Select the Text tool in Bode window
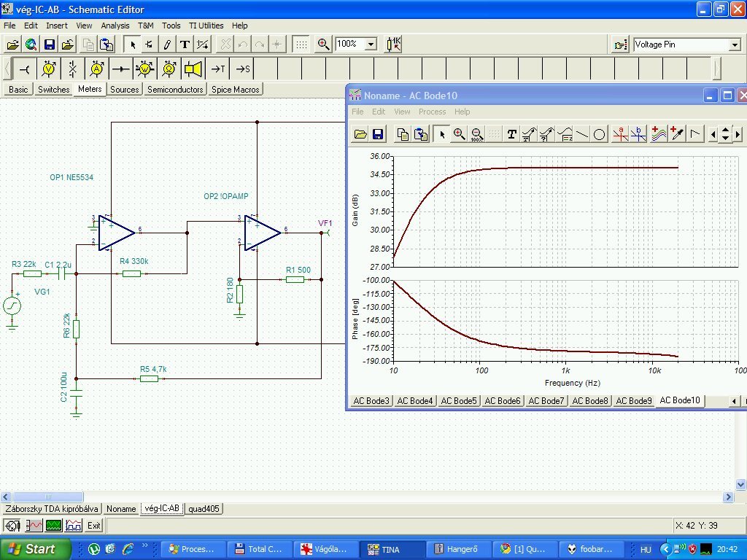Image resolution: width=747 pixels, height=560 pixels. [511, 135]
